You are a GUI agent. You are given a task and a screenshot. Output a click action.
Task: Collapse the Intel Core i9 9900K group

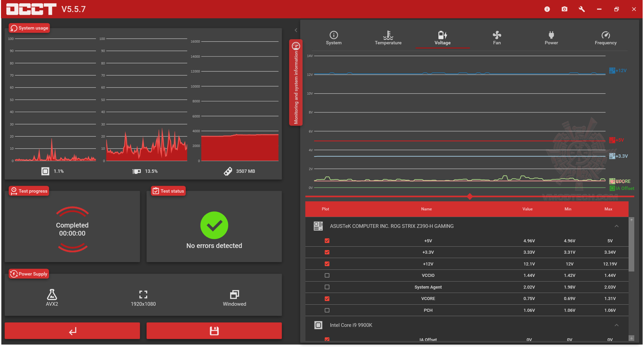[616, 325]
